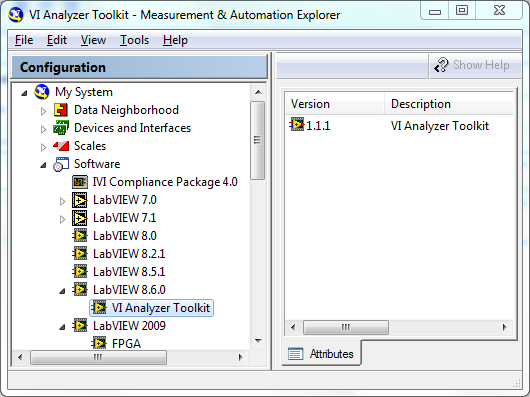
Task: Click the attributes horizontal scrollbar thumb
Action: [x=346, y=327]
